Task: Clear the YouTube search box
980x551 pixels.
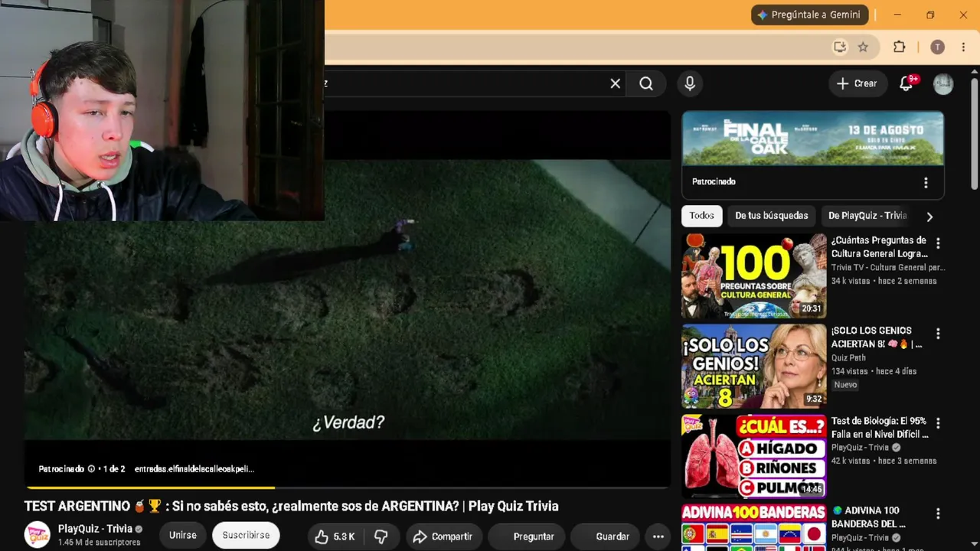Action: coord(615,83)
